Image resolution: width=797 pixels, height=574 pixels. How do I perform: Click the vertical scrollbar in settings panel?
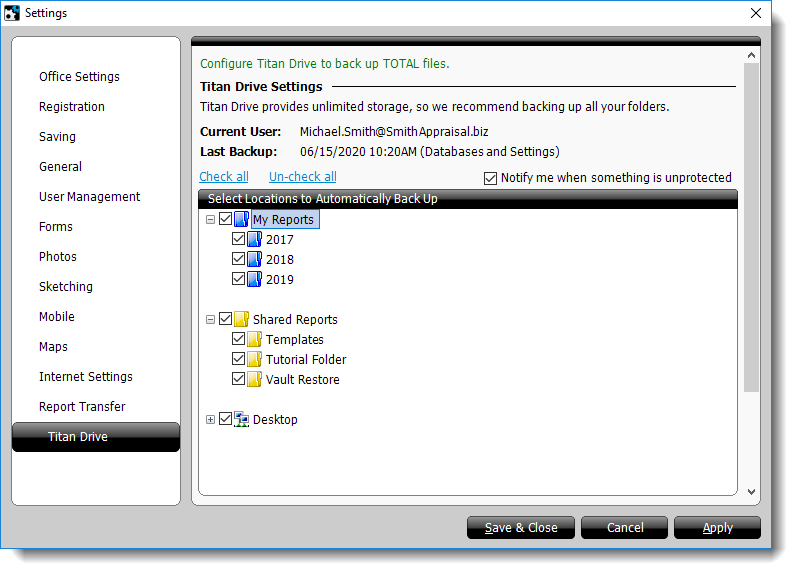pos(752,230)
